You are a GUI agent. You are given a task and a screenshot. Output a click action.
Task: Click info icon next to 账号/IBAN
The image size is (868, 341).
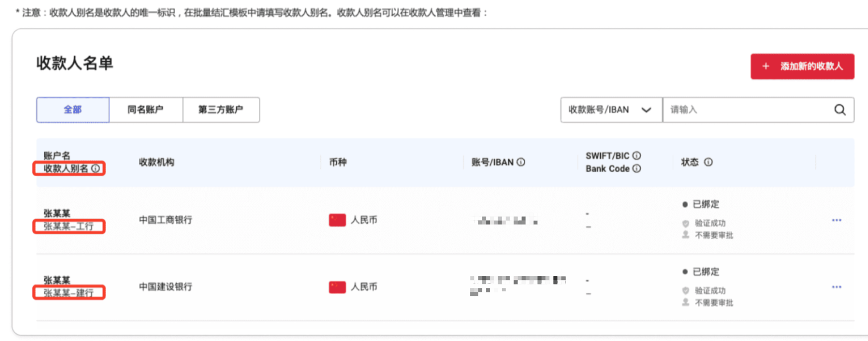(x=520, y=162)
